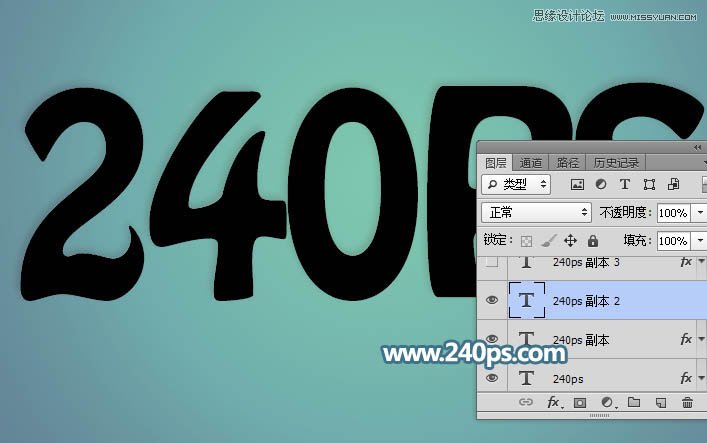Click the 不透明度 opacity value field
The width and height of the screenshot is (707, 443).
pos(674,213)
